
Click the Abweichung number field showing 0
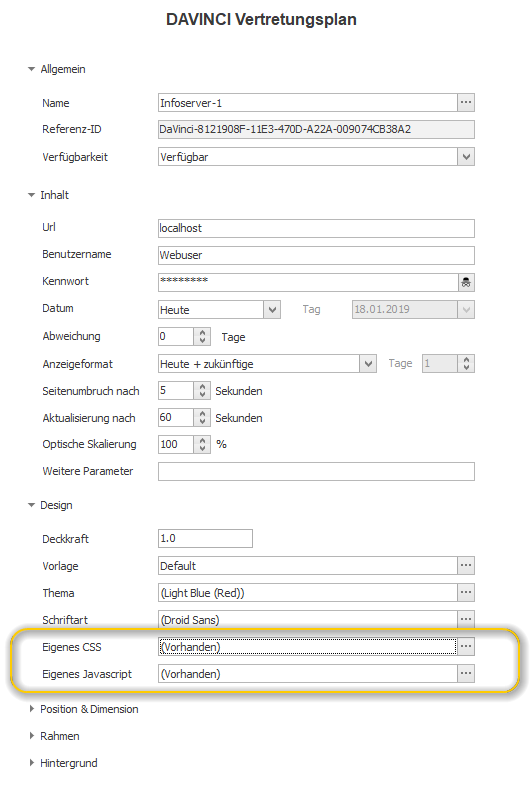(176, 336)
